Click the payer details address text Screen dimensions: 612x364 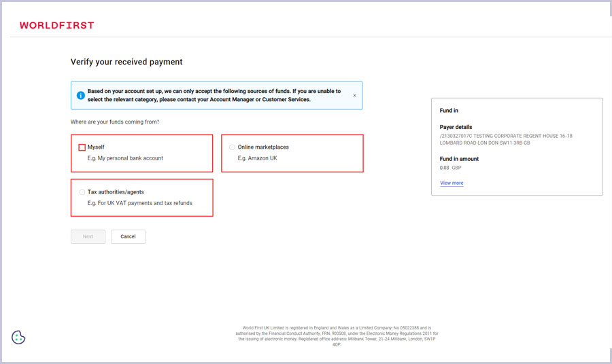(x=506, y=139)
